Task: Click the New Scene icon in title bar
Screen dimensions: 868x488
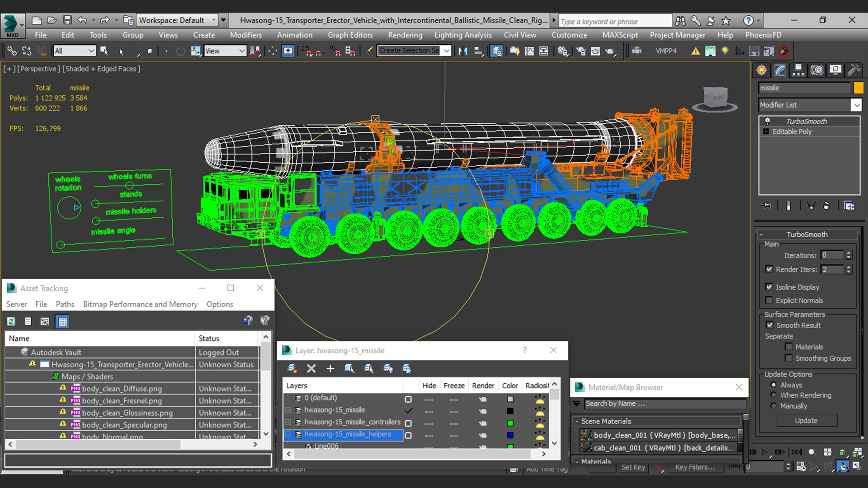Action: click(37, 20)
